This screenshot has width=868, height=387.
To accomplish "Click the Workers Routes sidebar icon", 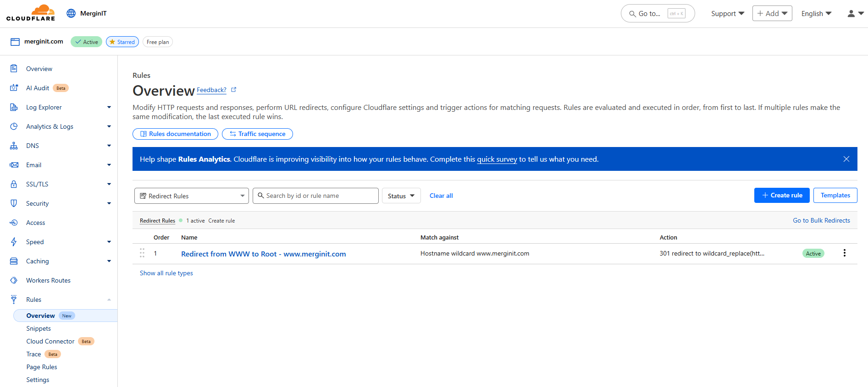I will coord(14,280).
